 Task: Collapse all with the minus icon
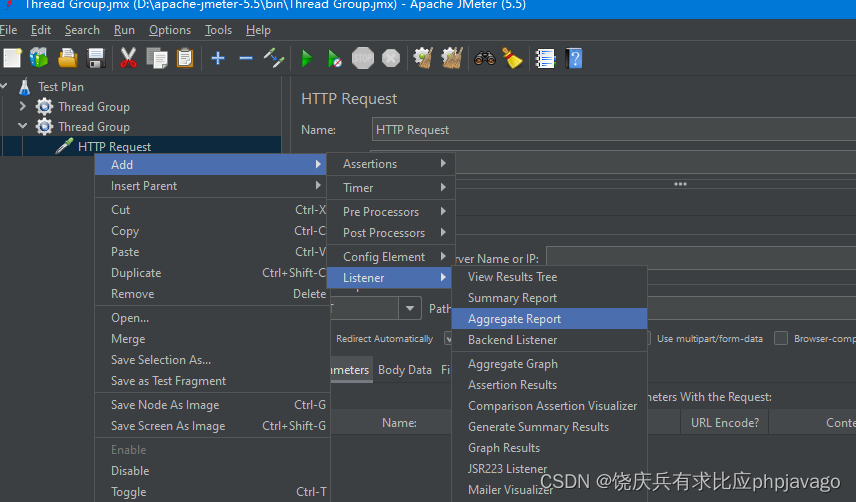[246, 58]
